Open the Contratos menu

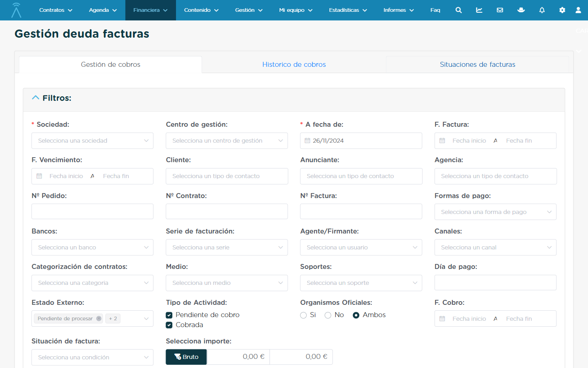click(x=55, y=10)
